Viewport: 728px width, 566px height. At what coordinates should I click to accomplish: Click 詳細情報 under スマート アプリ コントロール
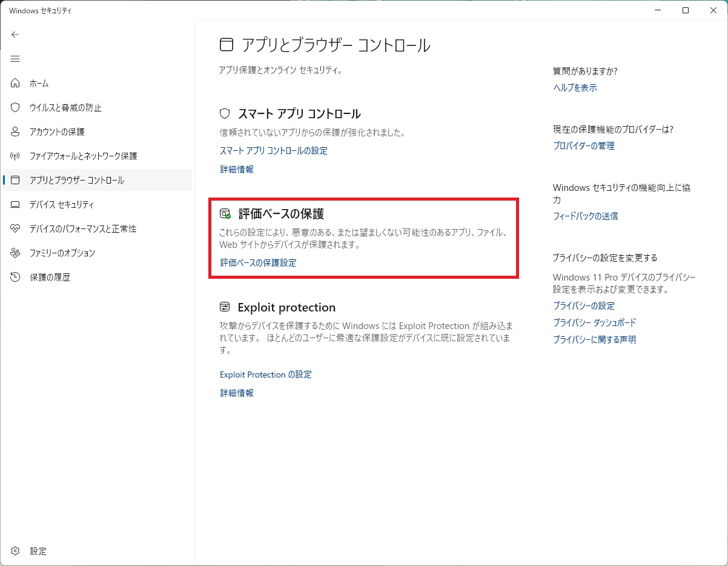[237, 169]
